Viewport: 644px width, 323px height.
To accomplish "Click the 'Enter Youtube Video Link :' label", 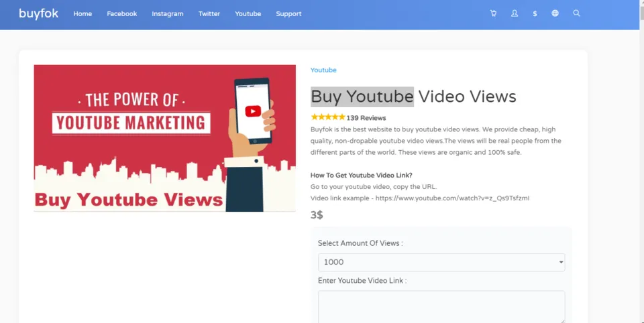I will pyautogui.click(x=362, y=281).
